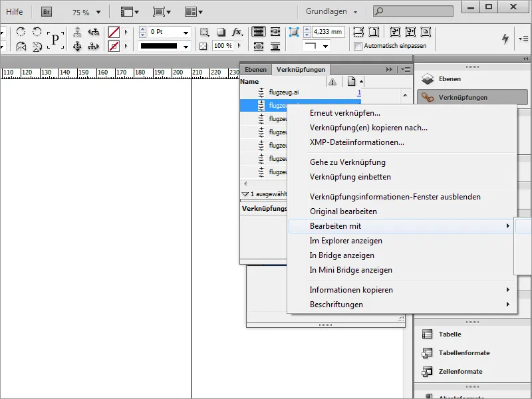Open the opacity 100 % slider arrow

tap(239, 45)
